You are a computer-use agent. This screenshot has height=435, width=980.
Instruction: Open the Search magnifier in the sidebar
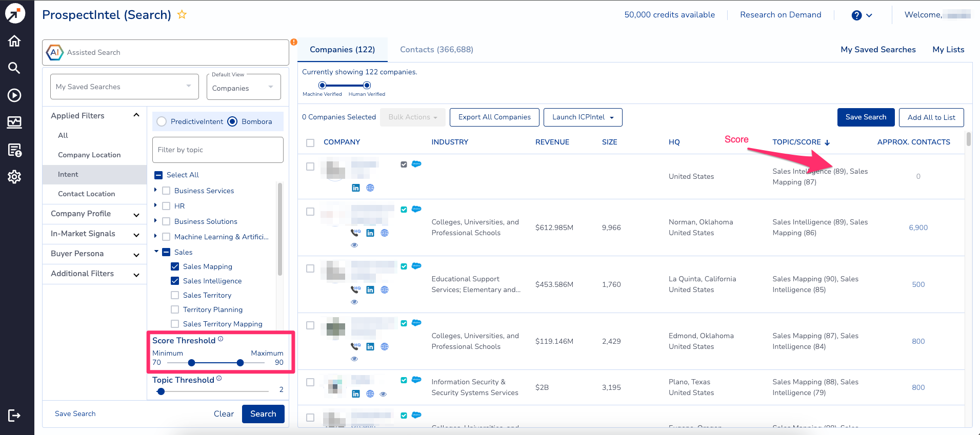(14, 68)
